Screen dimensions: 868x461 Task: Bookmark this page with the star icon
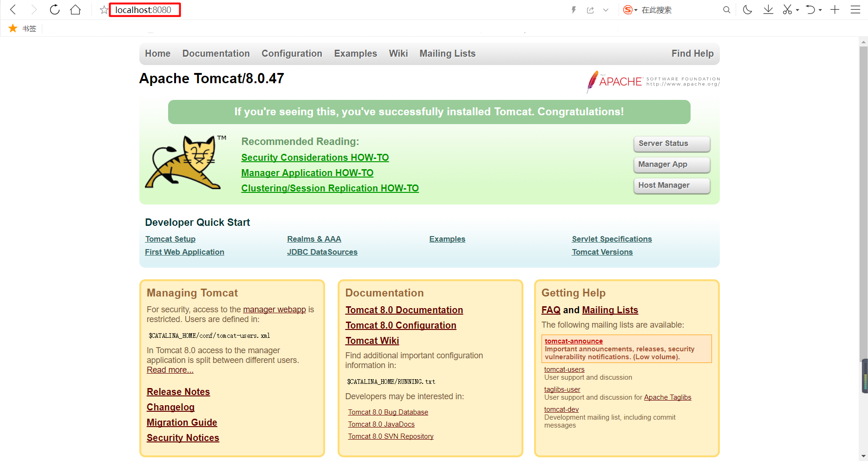point(104,10)
